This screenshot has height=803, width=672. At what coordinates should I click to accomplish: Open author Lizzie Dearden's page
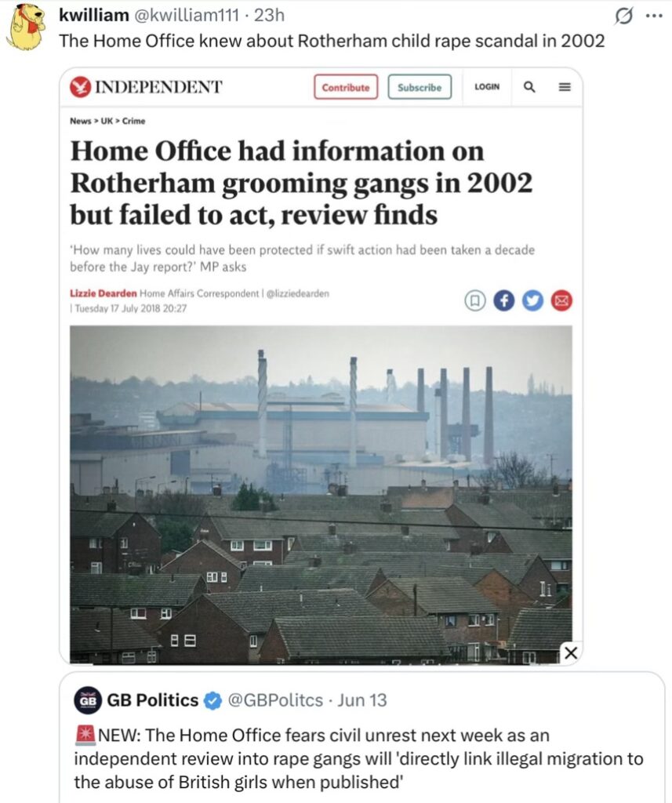tap(104, 293)
